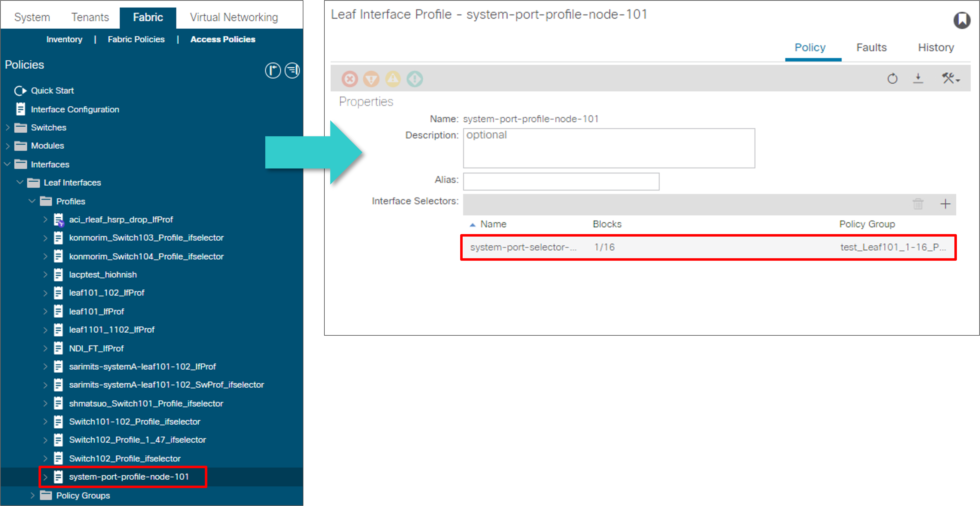The height and width of the screenshot is (506, 980).
Task: Open Interface Configuration
Action: pyautogui.click(x=75, y=109)
